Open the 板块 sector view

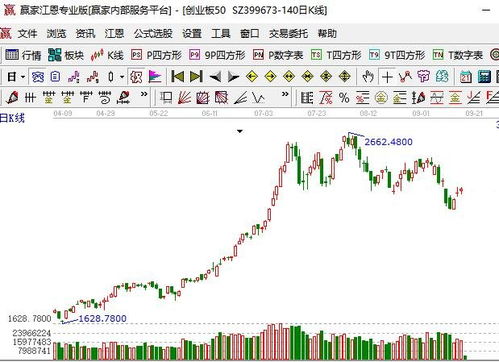(x=66, y=55)
